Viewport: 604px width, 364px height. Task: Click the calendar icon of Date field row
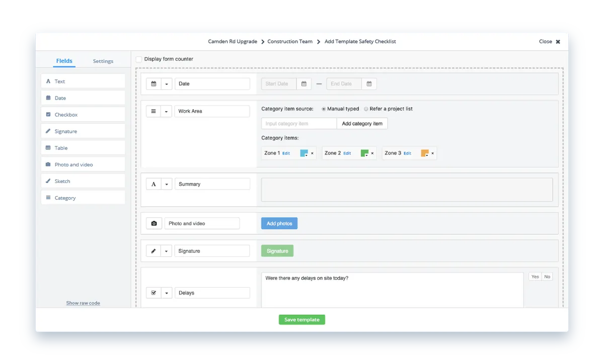pos(154,84)
